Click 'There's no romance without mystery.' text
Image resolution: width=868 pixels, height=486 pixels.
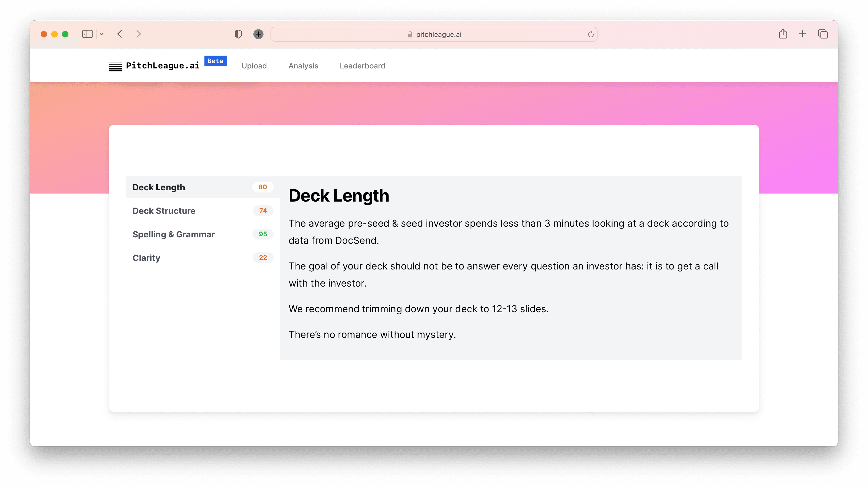click(372, 334)
